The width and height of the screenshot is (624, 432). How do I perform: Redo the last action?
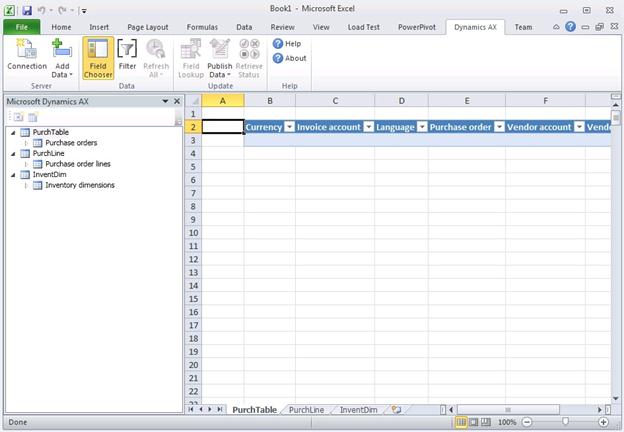(x=62, y=10)
